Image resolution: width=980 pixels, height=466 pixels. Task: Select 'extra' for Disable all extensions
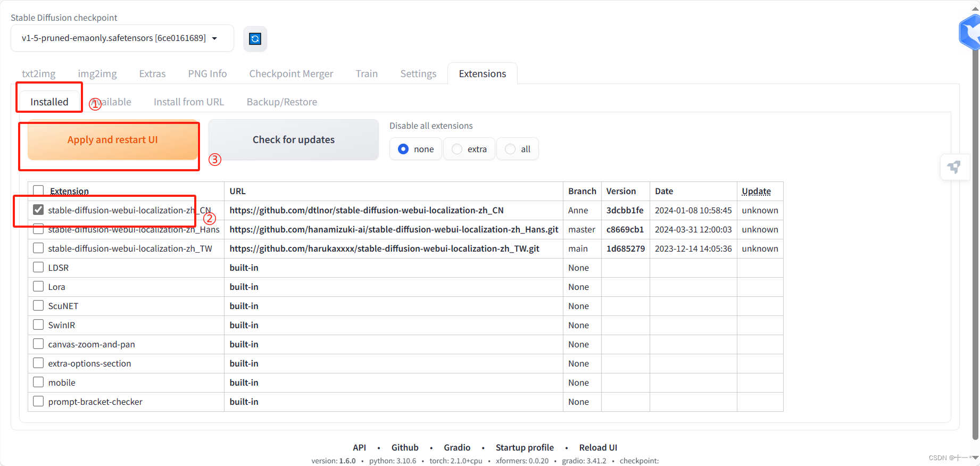[469, 149]
